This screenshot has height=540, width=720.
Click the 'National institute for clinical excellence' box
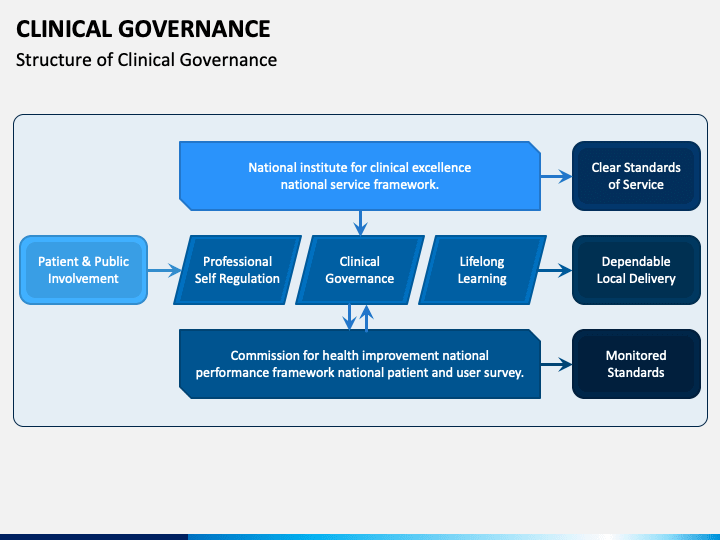coord(360,176)
